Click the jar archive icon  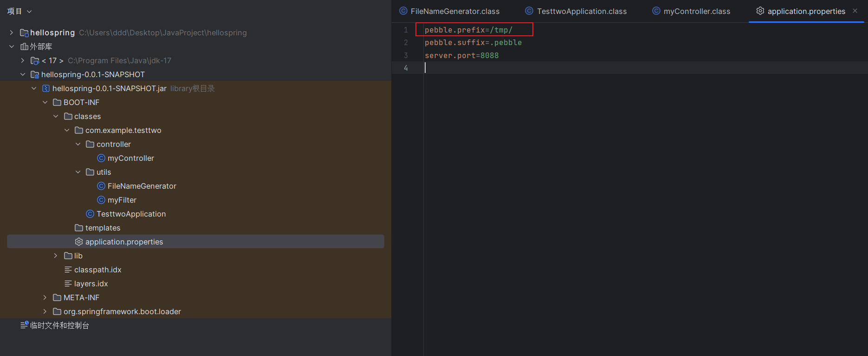click(46, 88)
